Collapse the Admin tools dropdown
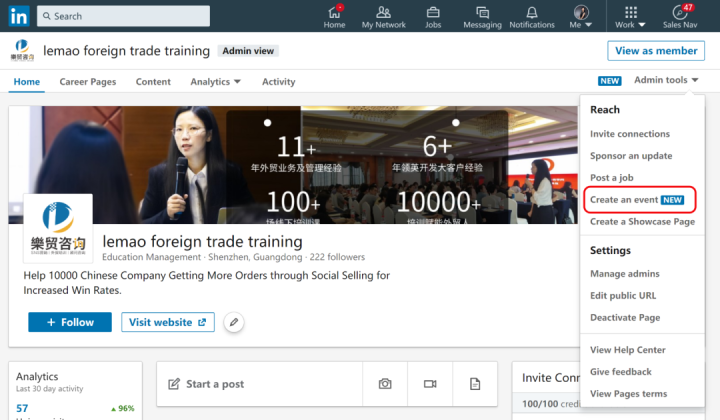This screenshot has width=720, height=420. point(666,80)
